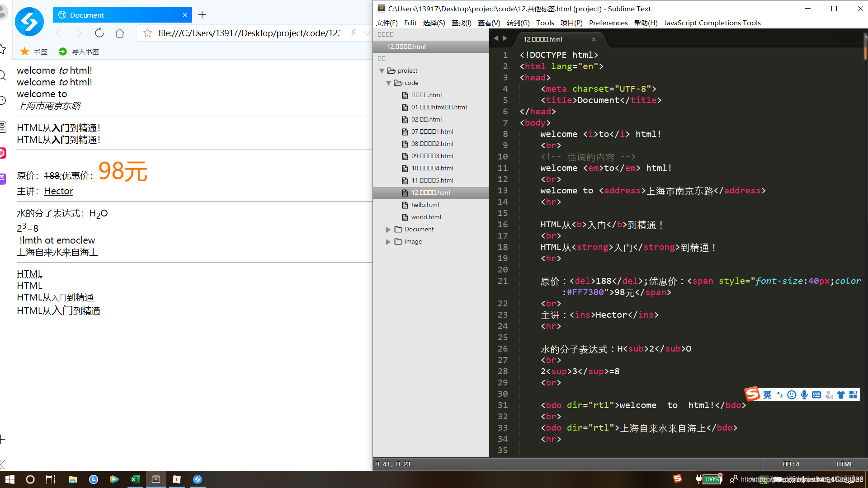The width and height of the screenshot is (868, 488).
Task: Open Sogou soft keyboard icon
Action: tap(816, 395)
